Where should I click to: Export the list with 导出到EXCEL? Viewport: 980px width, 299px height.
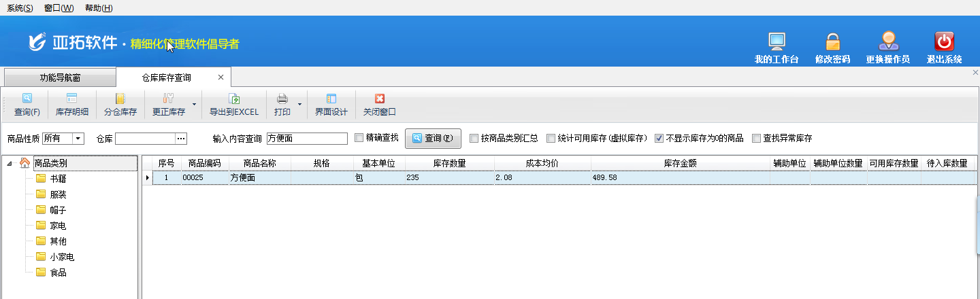(233, 99)
